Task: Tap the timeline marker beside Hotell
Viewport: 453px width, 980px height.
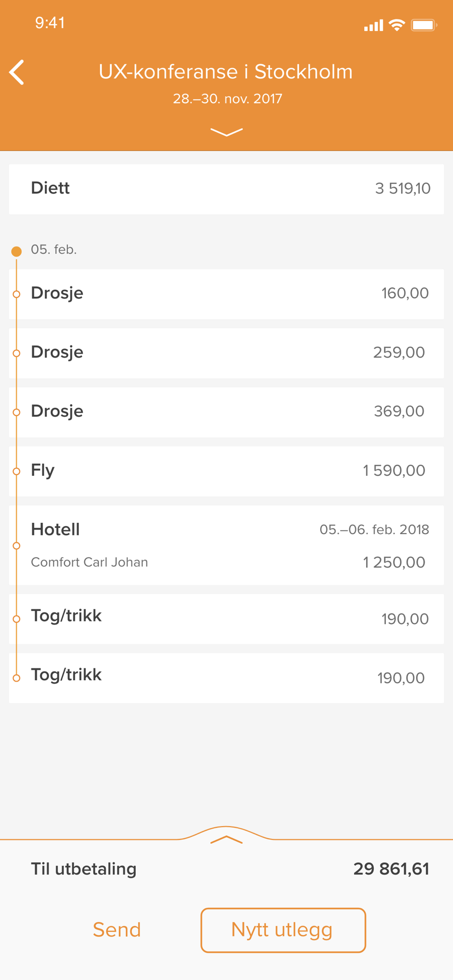Action: [17, 545]
